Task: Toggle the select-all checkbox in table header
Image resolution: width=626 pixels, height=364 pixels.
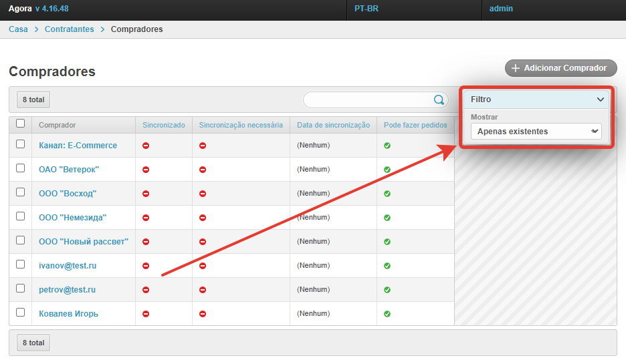Action: point(20,124)
